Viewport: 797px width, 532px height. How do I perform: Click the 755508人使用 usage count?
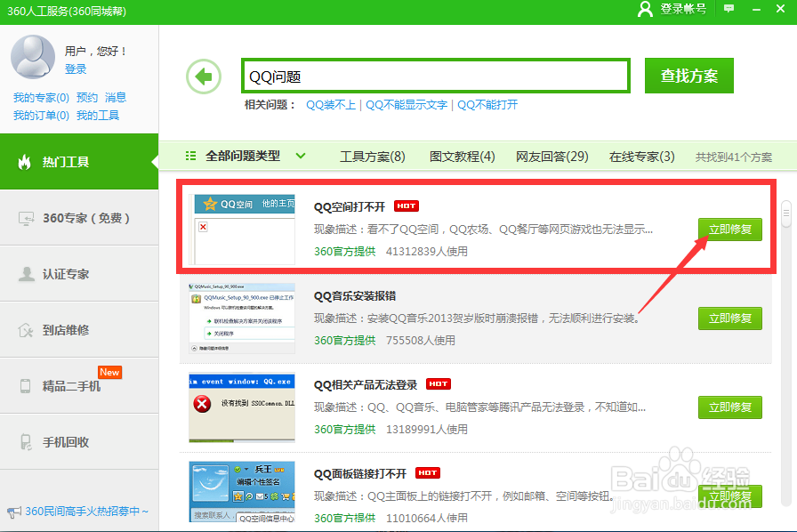coord(421,340)
